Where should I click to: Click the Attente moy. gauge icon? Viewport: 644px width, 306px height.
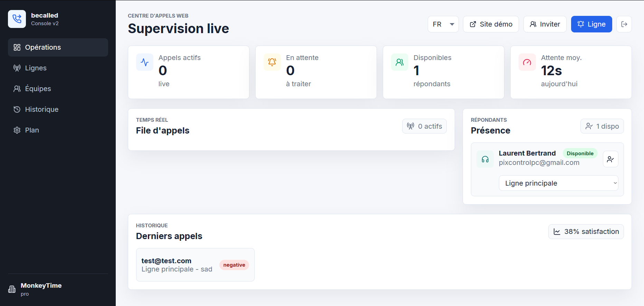tap(527, 62)
